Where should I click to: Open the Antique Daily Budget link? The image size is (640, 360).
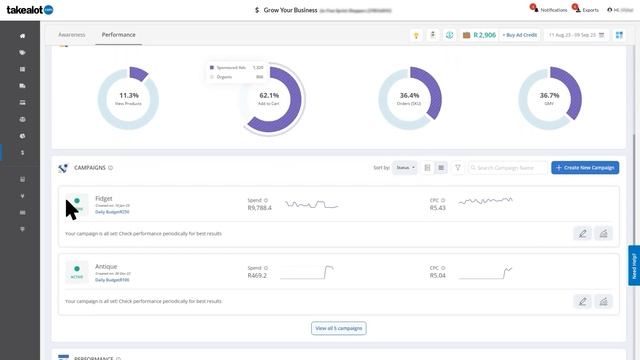[x=112, y=280]
